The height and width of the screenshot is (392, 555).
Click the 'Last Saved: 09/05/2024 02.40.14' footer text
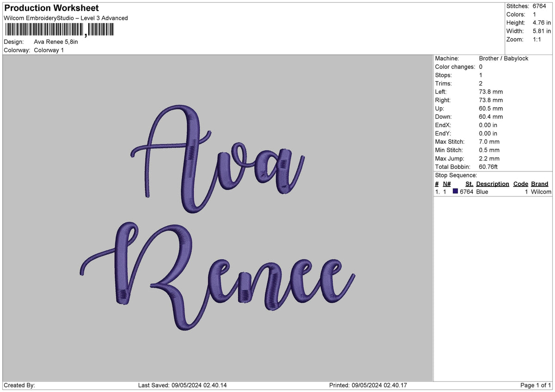click(x=183, y=385)
